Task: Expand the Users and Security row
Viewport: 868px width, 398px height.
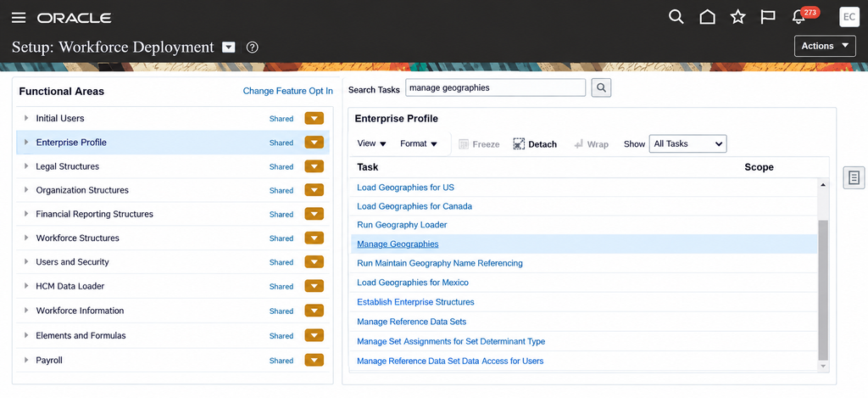Action: 26,261
